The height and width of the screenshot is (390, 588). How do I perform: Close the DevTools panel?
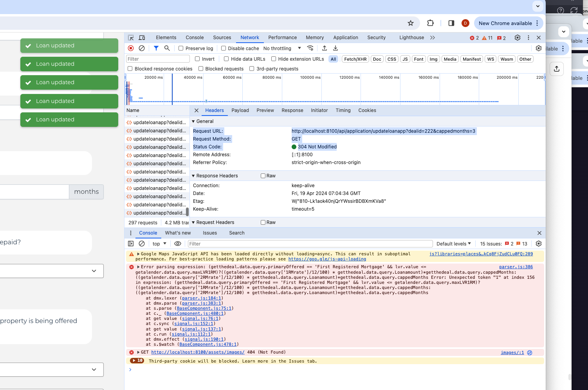click(x=539, y=38)
